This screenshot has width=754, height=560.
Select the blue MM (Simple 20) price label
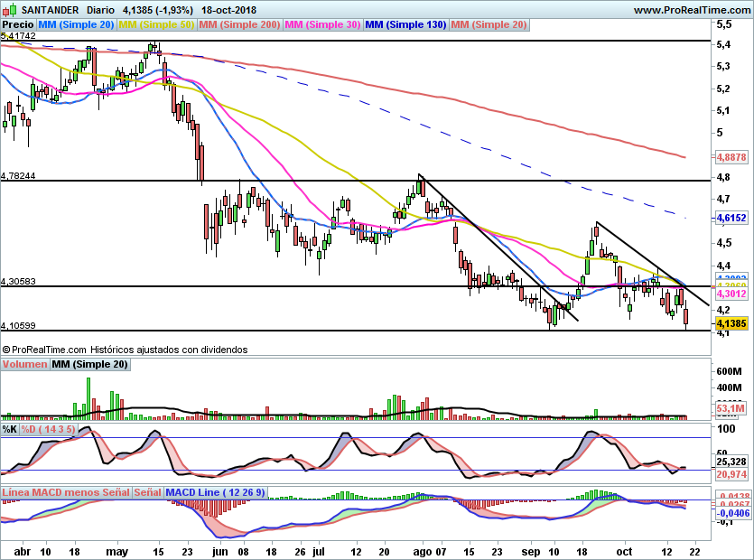pos(76,24)
